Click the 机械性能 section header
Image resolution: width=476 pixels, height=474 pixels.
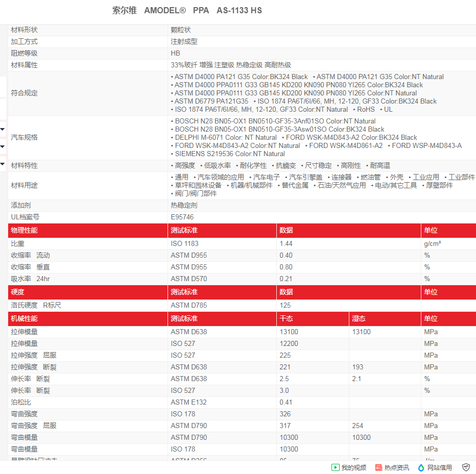(x=25, y=318)
